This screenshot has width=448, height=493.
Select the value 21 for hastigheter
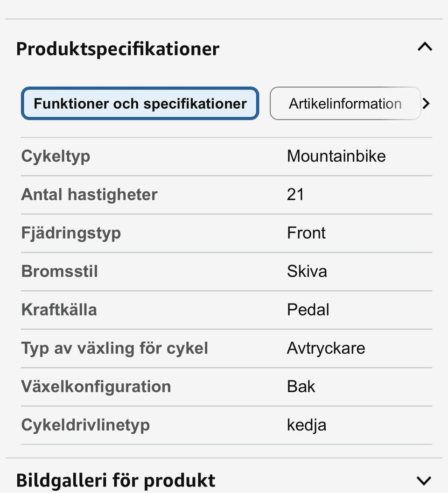pyautogui.click(x=295, y=194)
